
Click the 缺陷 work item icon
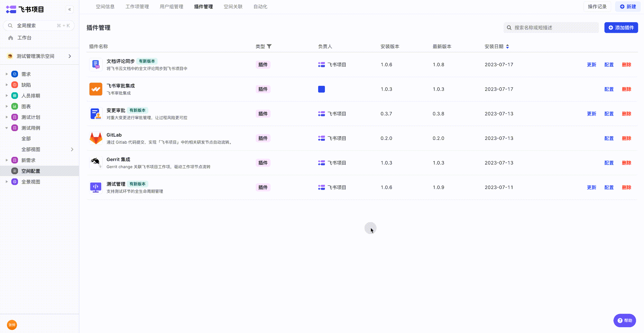(x=14, y=85)
